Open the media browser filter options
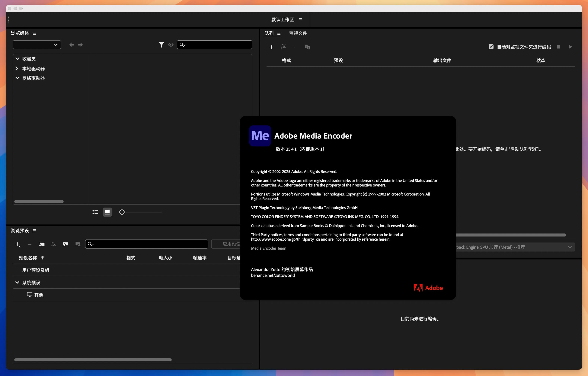The image size is (588, 376). point(161,45)
